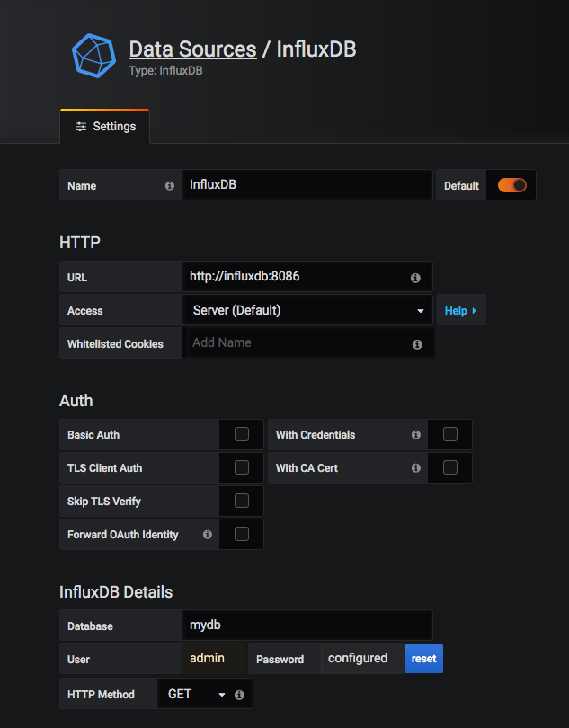Click the Password field showing configured

362,659
